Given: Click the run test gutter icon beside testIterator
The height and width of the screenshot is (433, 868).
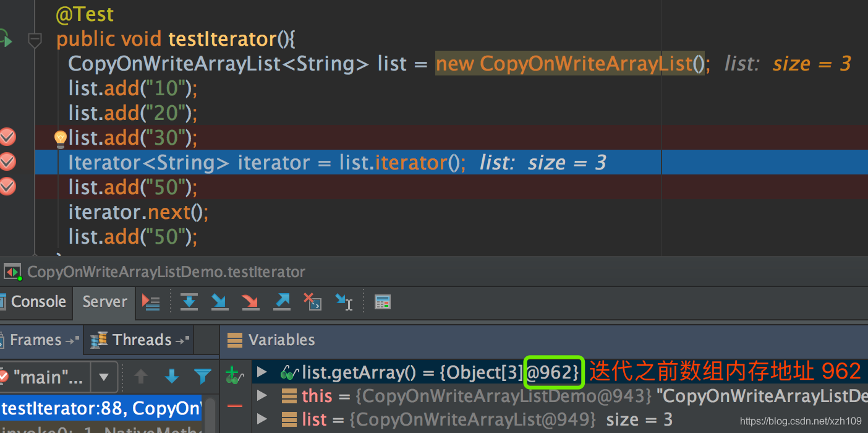Looking at the screenshot, I should click(x=5, y=39).
